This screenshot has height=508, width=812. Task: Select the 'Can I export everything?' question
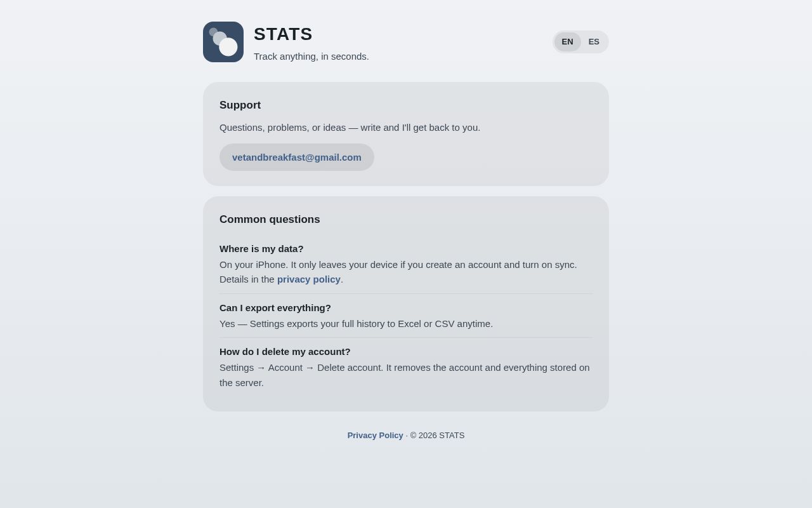pyautogui.click(x=275, y=308)
